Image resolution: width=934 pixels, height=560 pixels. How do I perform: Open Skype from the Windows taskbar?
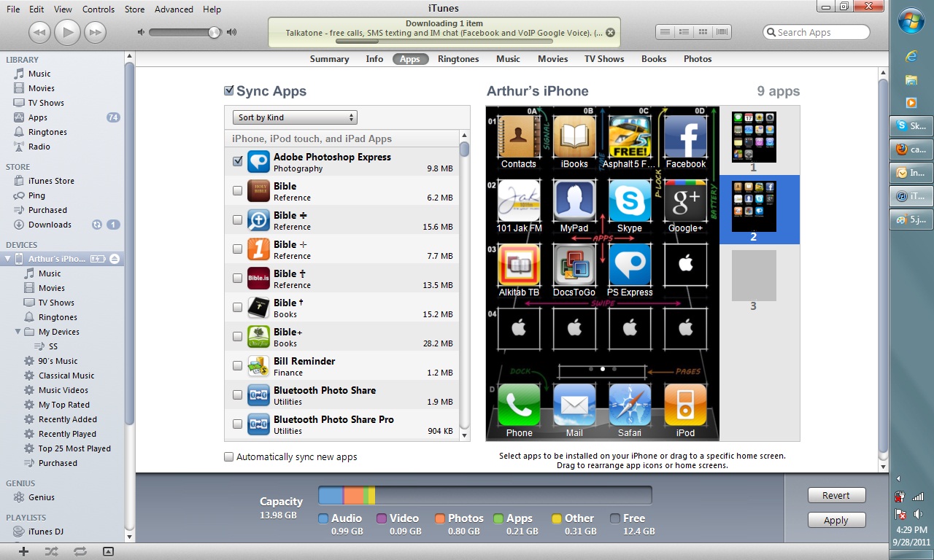coord(912,125)
